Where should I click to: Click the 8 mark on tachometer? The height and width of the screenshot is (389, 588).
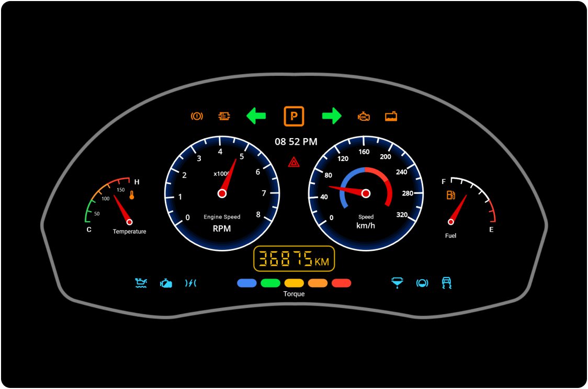click(258, 215)
